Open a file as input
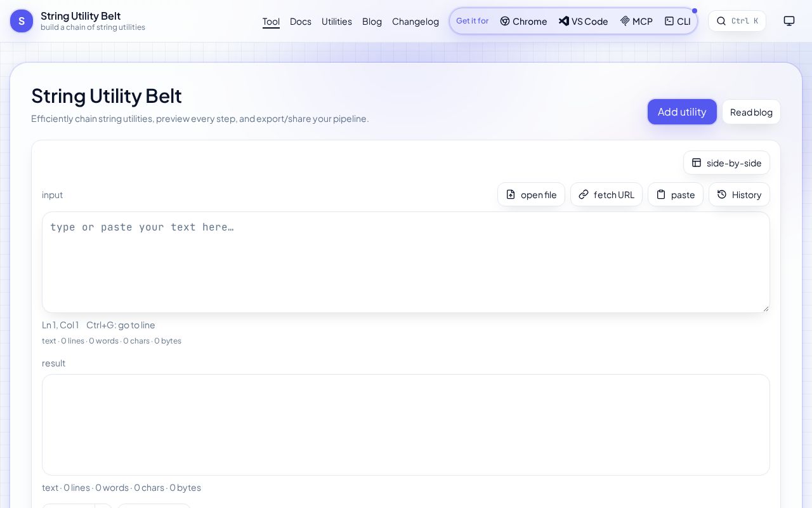This screenshot has width=812, height=508. pyautogui.click(x=531, y=194)
